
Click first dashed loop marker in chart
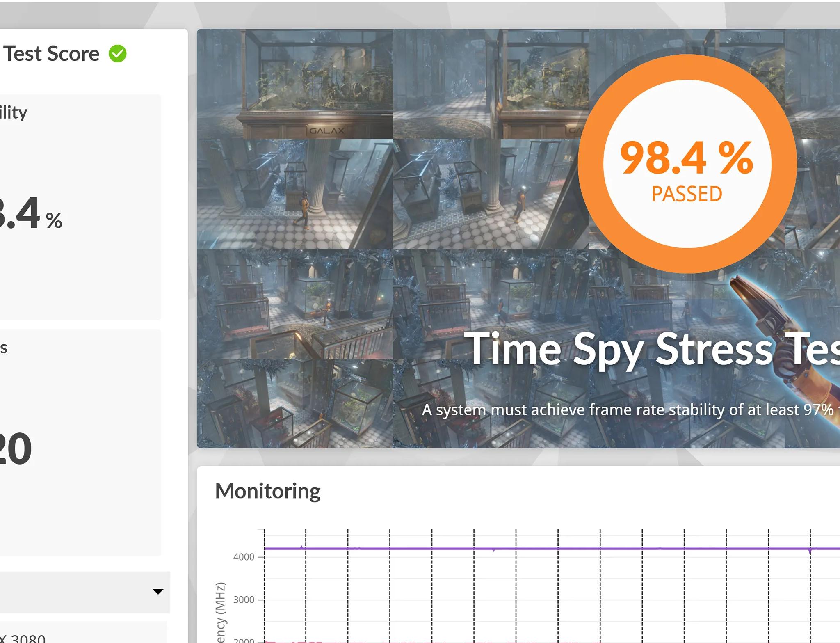tap(265, 587)
